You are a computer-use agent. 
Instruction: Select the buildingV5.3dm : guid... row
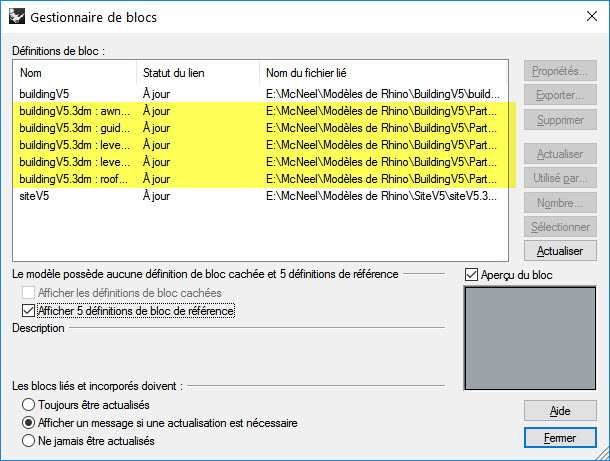click(x=261, y=128)
